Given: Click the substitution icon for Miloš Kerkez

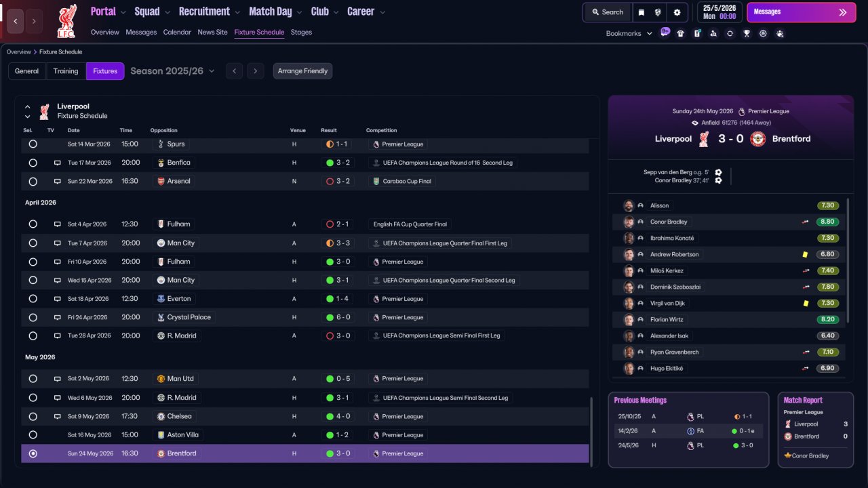Looking at the screenshot, I should 806,270.
